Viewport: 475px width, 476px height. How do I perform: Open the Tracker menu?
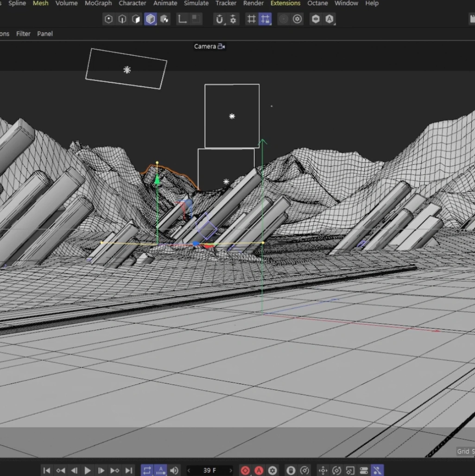click(226, 3)
